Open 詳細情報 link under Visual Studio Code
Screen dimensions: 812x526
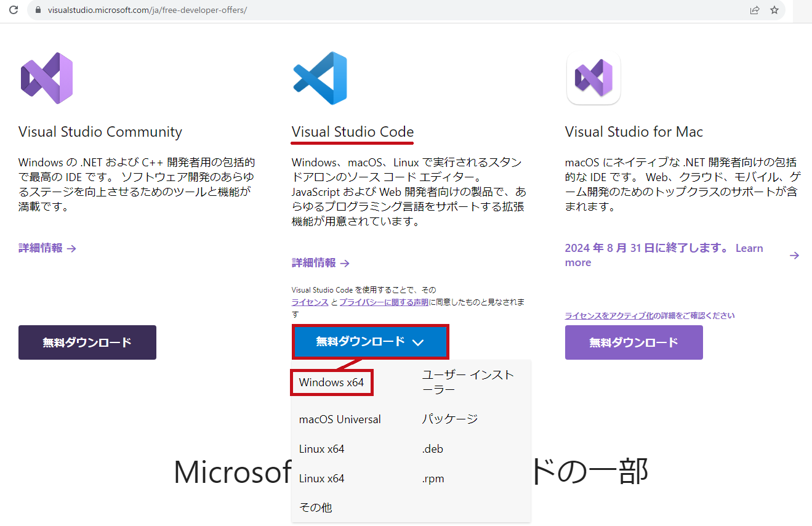pos(321,263)
